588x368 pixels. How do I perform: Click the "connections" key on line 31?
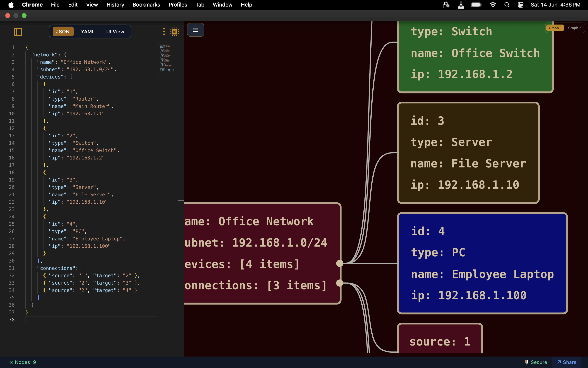pos(56,268)
